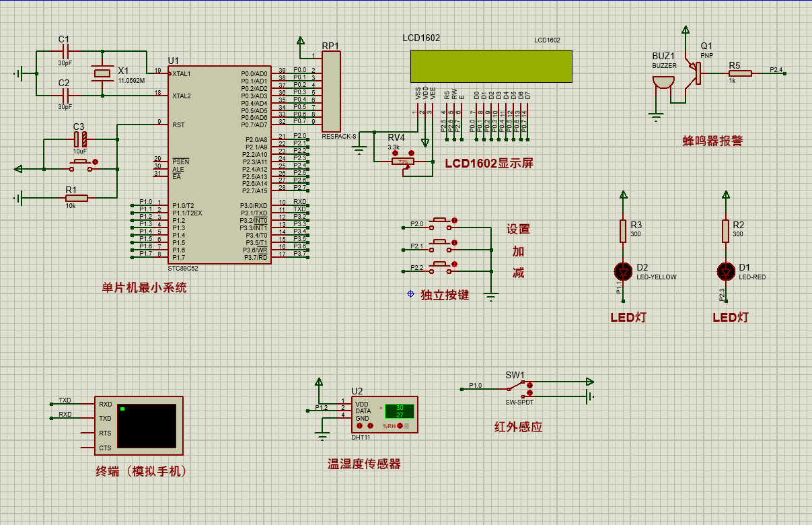
Task: Click the 加 label beside P2.1 button
Action: pos(518,252)
